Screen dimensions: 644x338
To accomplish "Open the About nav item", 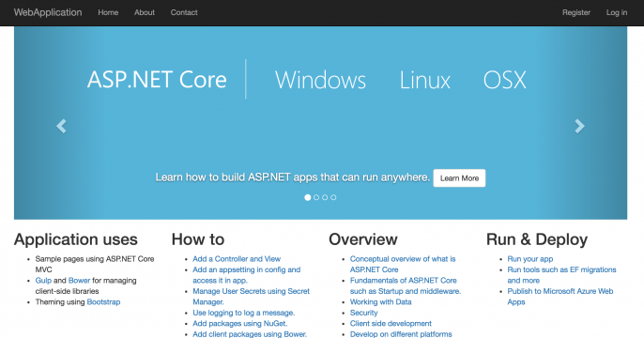I will pos(145,12).
